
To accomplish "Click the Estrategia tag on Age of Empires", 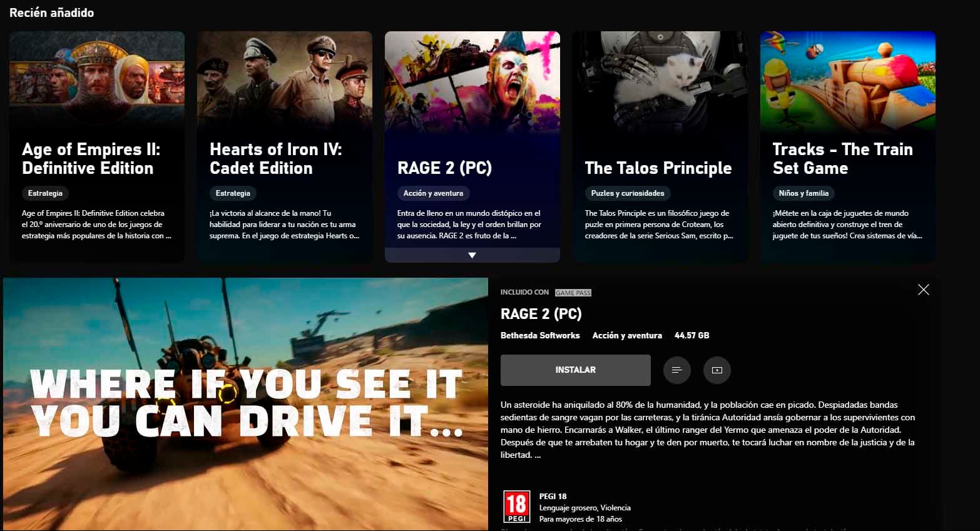I will 45,193.
